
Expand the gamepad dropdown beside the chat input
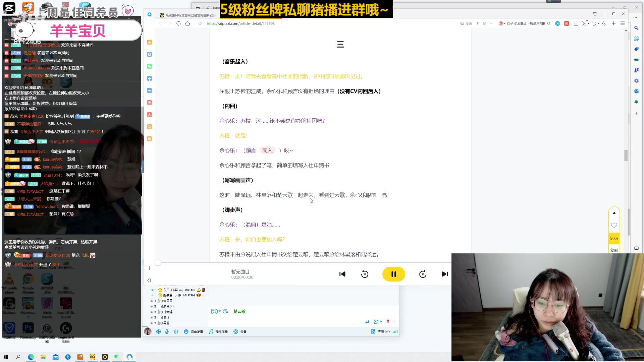pos(220,311)
